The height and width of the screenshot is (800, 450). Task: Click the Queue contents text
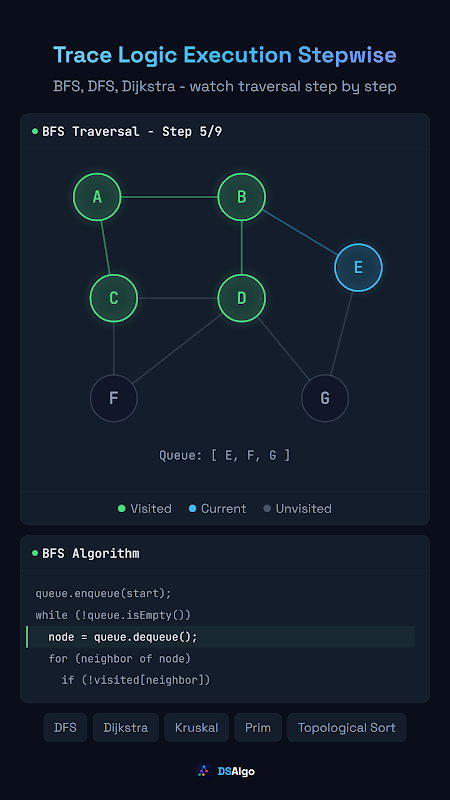[x=224, y=455]
